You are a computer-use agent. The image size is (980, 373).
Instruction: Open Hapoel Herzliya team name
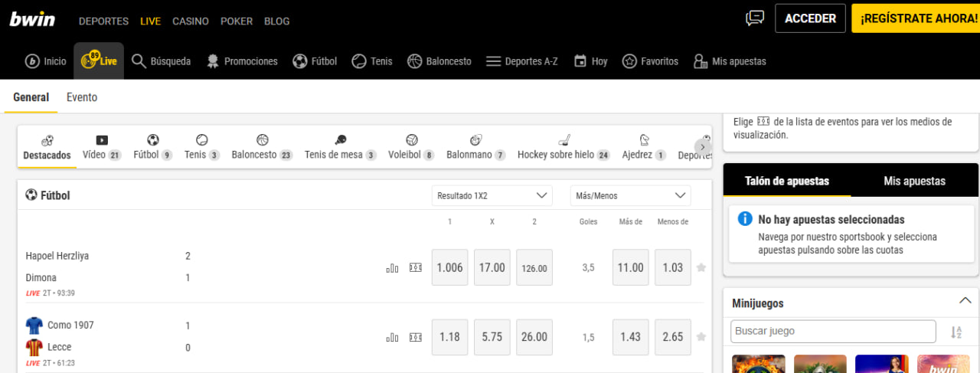(57, 256)
